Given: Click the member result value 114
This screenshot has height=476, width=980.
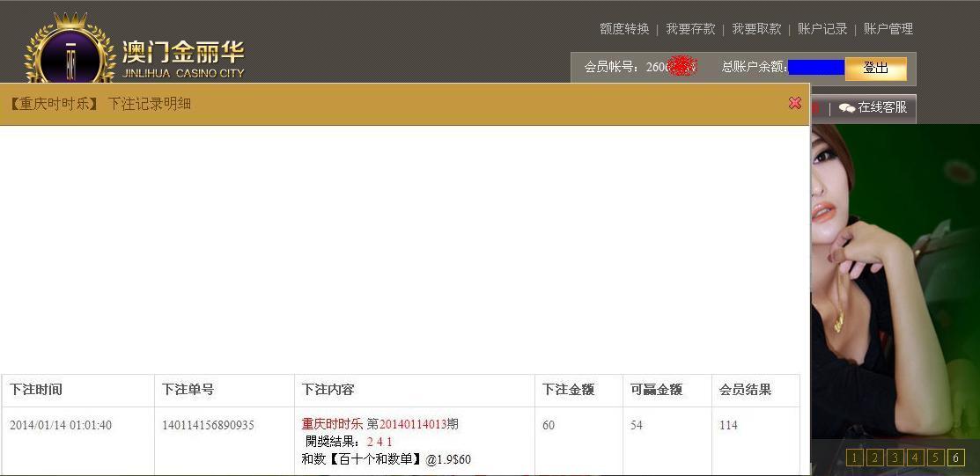Looking at the screenshot, I should 728,425.
